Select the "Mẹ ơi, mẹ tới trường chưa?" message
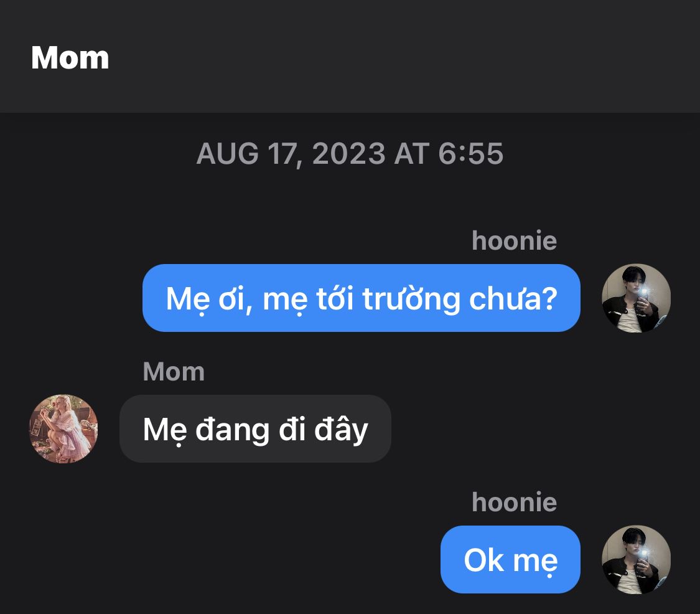The width and height of the screenshot is (700, 614). pos(361,298)
